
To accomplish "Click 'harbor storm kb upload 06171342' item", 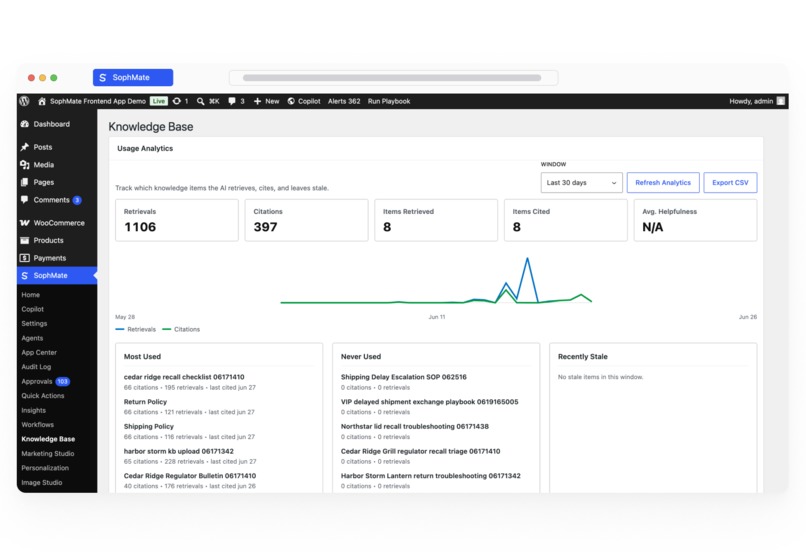I will click(x=179, y=451).
